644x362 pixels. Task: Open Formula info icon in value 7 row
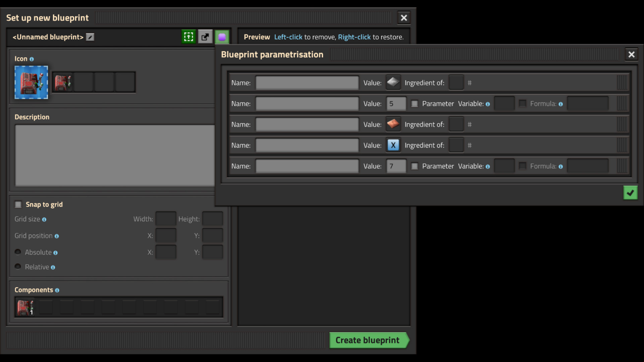click(x=561, y=166)
